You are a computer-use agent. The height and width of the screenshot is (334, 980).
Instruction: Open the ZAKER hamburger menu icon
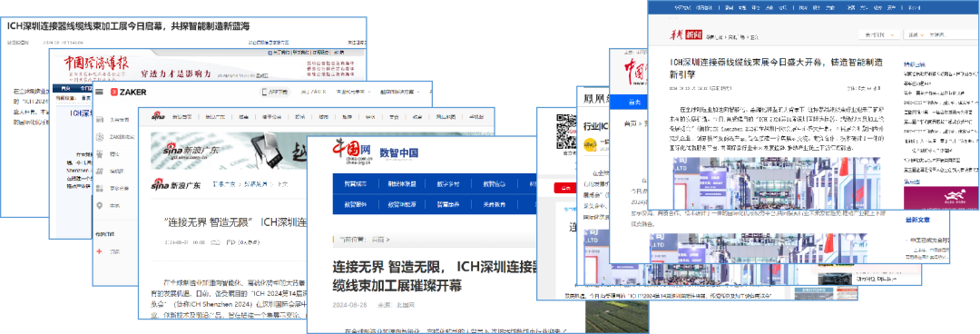[100, 92]
